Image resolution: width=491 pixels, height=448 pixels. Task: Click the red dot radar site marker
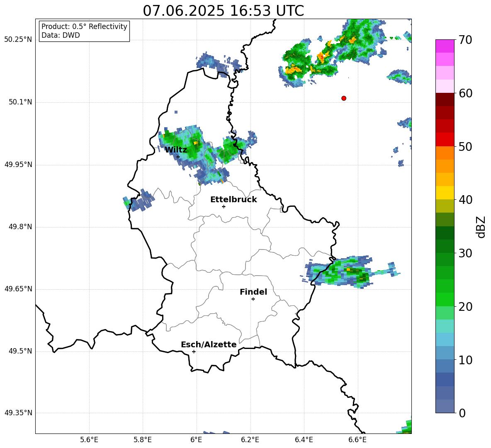(x=344, y=98)
